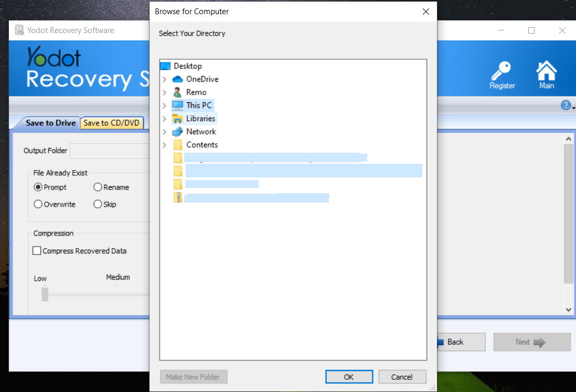The width and height of the screenshot is (576, 392).
Task: Select the Network icon in the tree
Action: pos(178,131)
